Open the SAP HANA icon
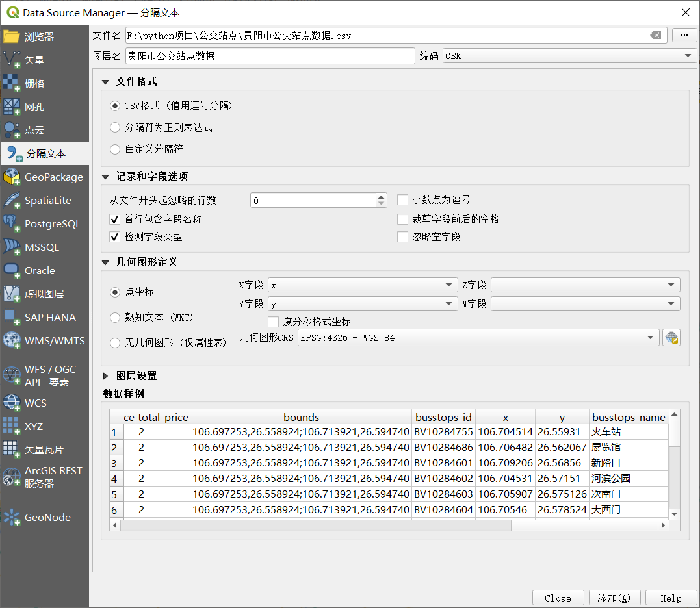 12,317
